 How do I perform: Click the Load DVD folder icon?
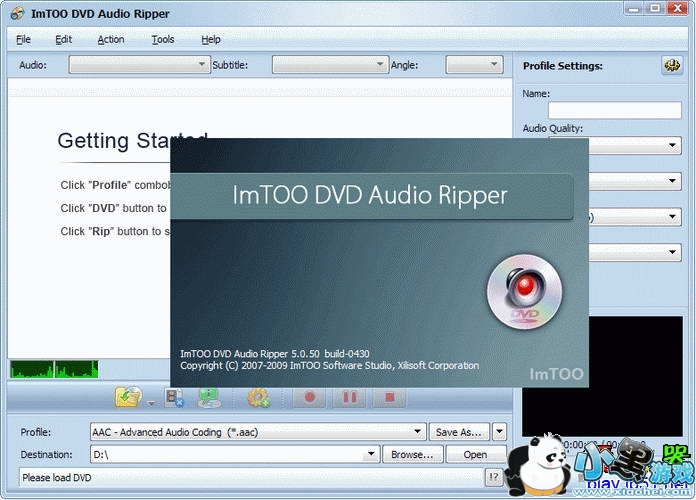click(128, 397)
